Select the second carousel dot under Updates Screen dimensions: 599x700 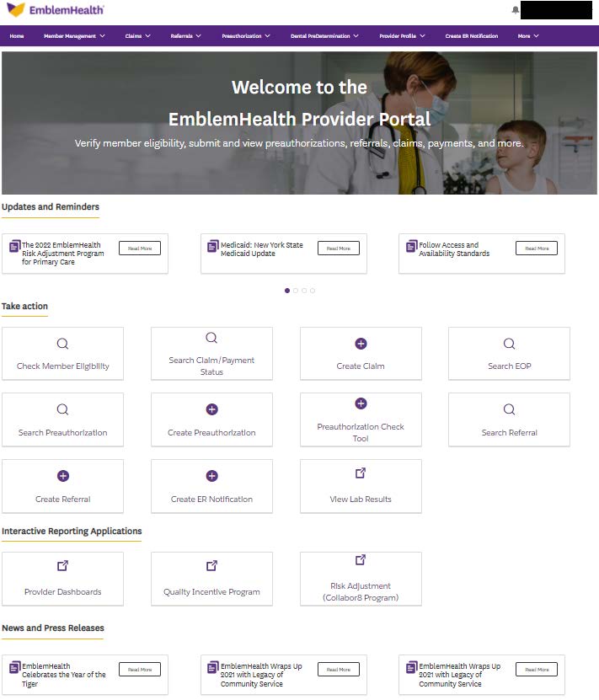[x=296, y=291]
